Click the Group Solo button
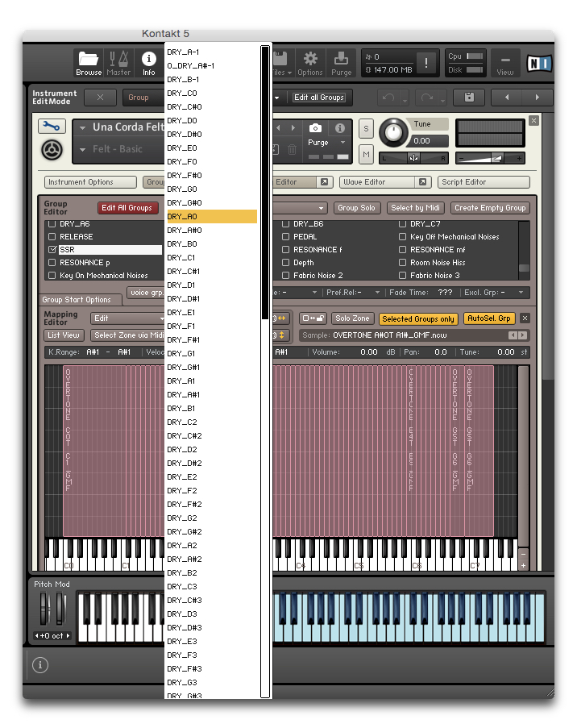 tap(356, 207)
